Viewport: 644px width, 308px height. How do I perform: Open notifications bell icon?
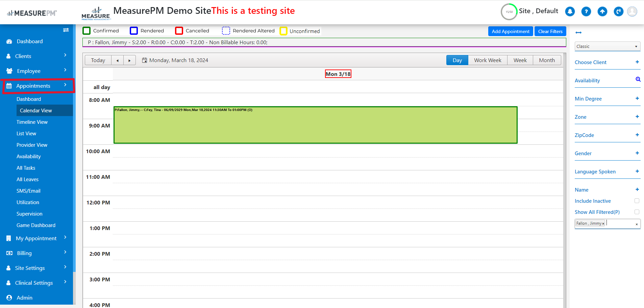[570, 11]
